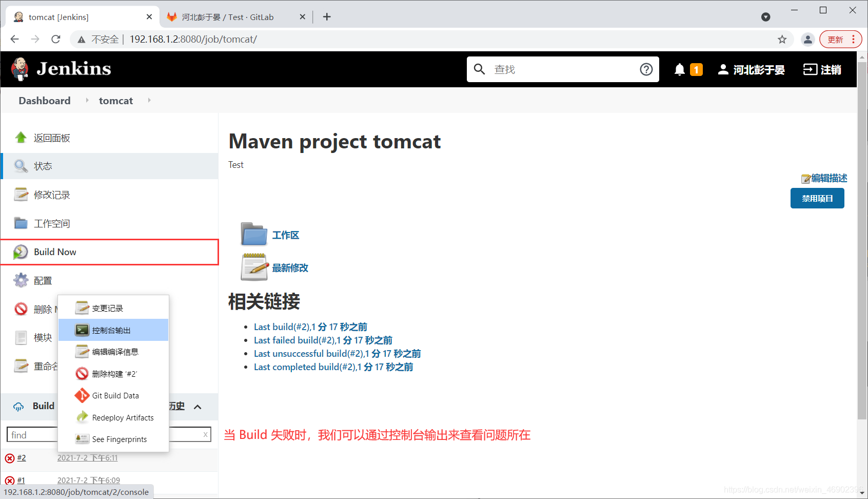This screenshot has width=868, height=499.
Task: Click the Jenkins logo in the header
Action: (x=61, y=69)
